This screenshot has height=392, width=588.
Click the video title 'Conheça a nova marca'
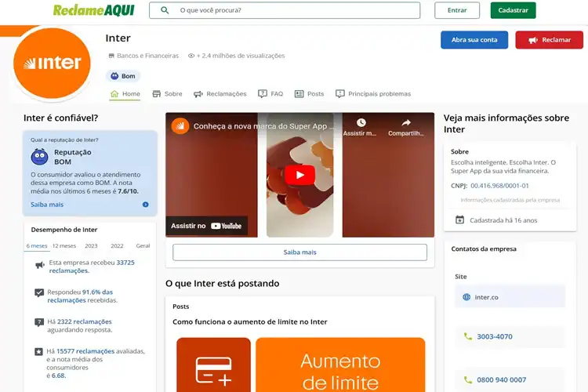pos(263,126)
